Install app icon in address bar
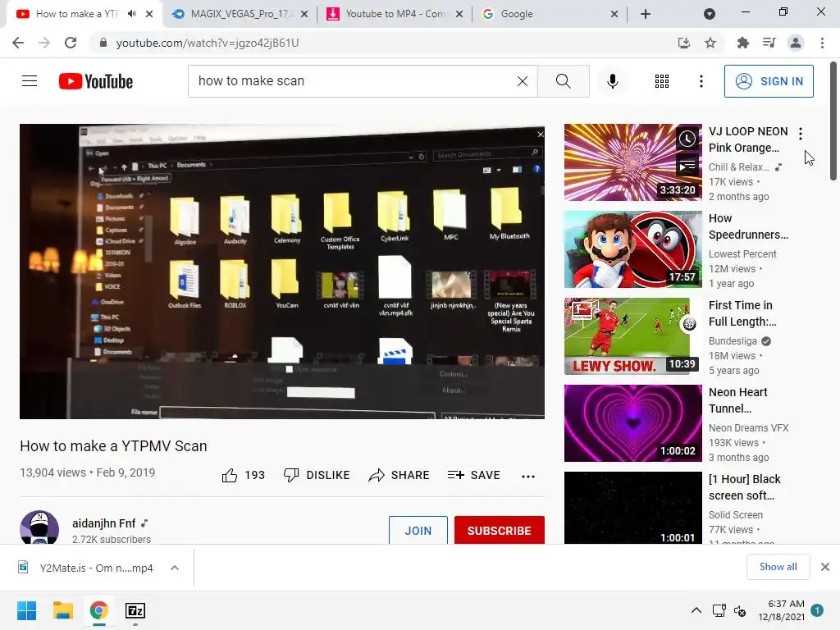Image resolution: width=840 pixels, height=630 pixels. click(x=683, y=43)
